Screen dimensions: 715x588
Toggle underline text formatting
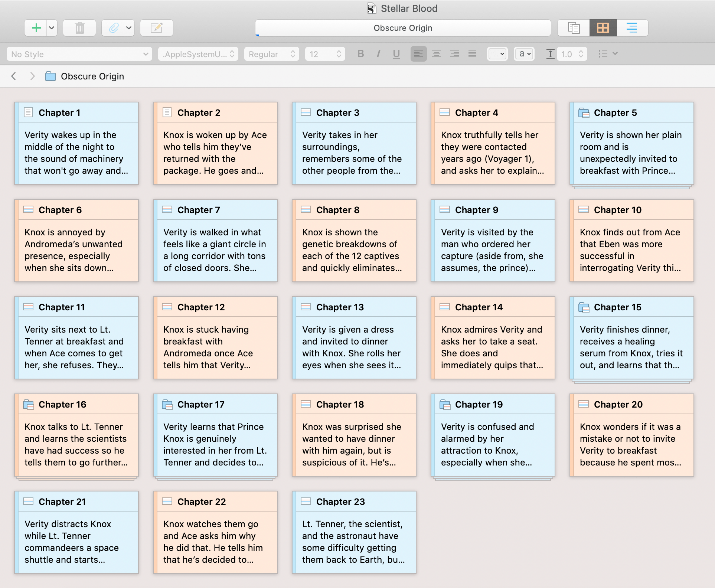pos(396,54)
